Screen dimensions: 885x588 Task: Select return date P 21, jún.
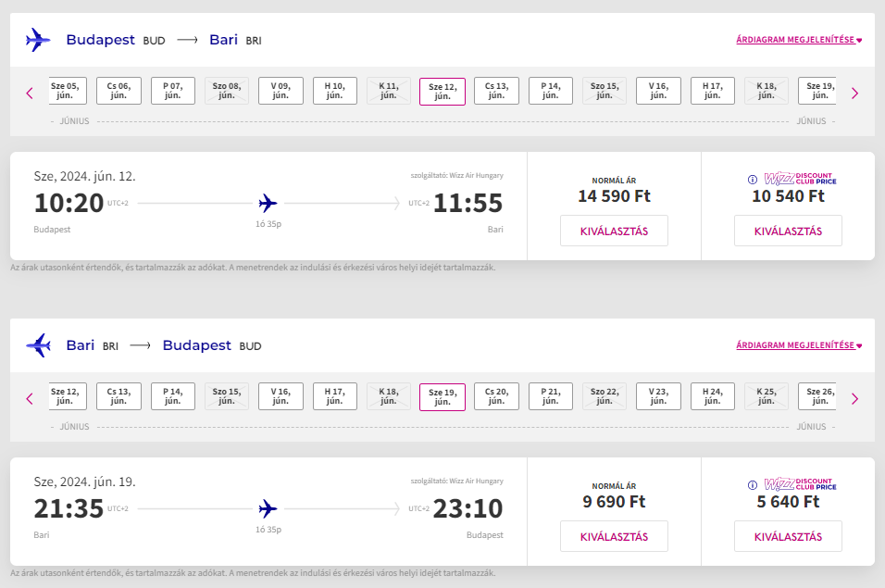[550, 396]
